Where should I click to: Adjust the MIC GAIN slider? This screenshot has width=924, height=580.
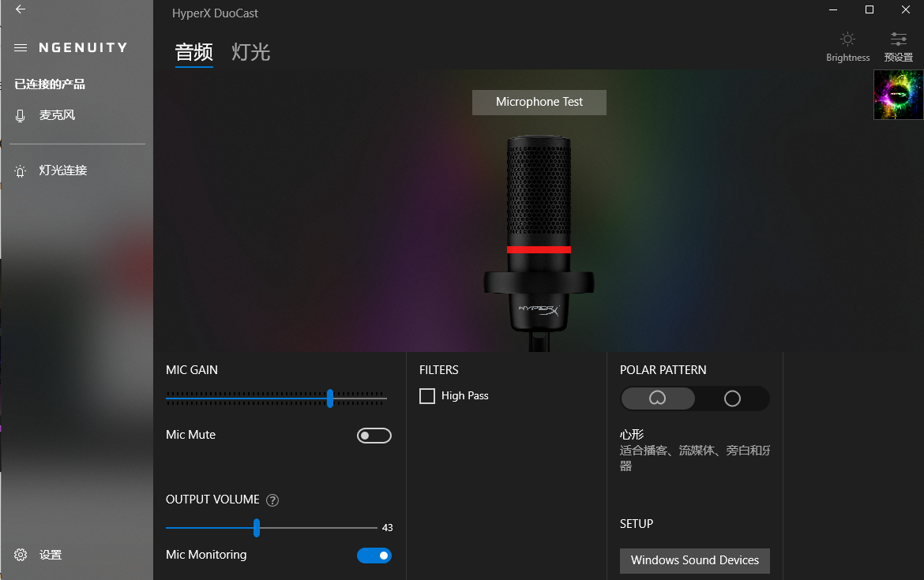330,399
